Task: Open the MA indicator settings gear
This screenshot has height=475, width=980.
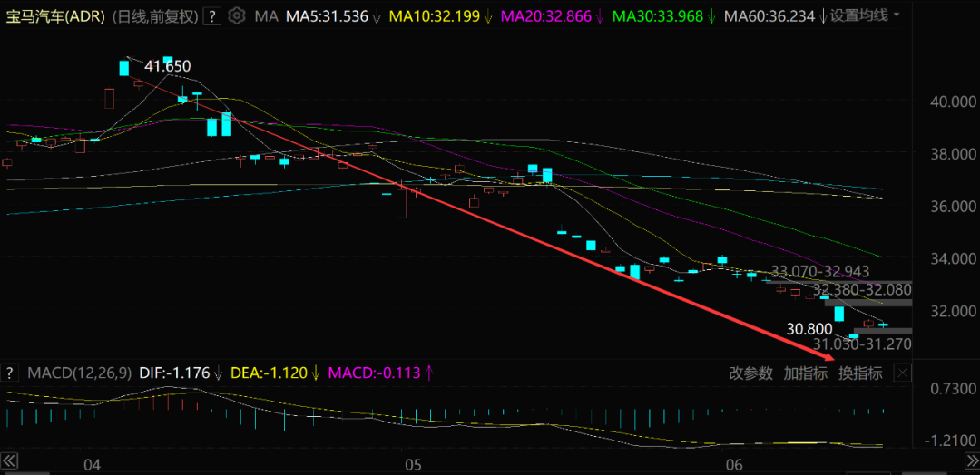Action: coord(236,15)
